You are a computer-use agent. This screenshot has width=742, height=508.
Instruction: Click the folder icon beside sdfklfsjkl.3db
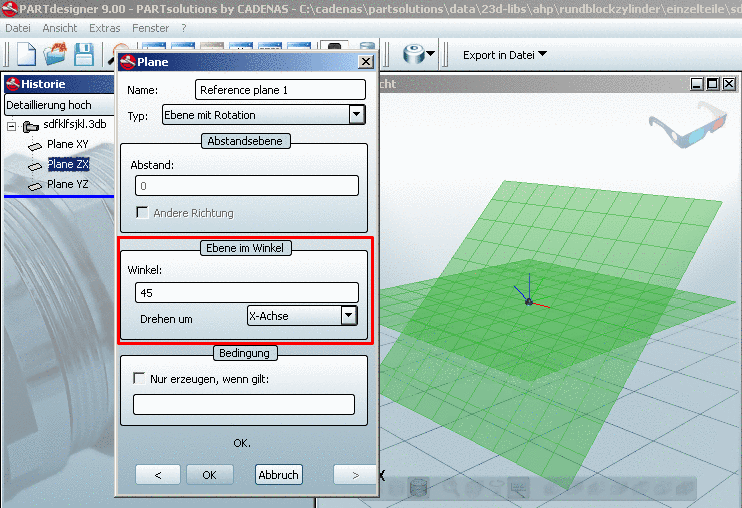(31, 126)
